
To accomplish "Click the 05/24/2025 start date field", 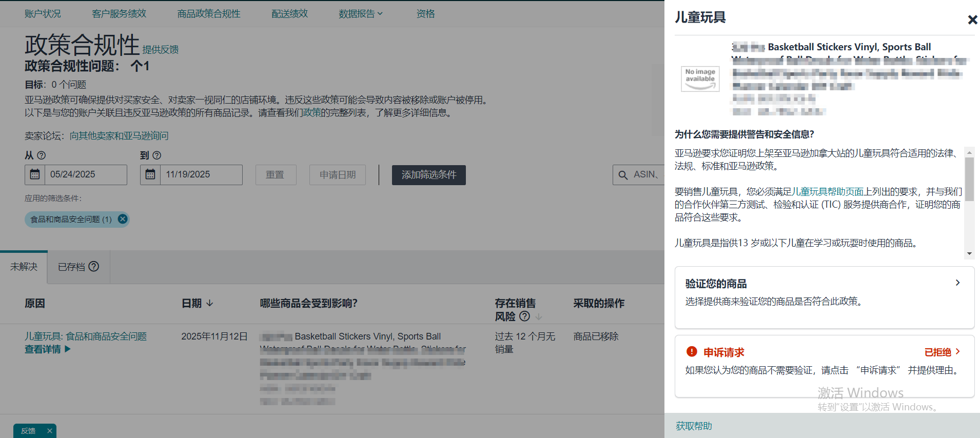I will 85,175.
